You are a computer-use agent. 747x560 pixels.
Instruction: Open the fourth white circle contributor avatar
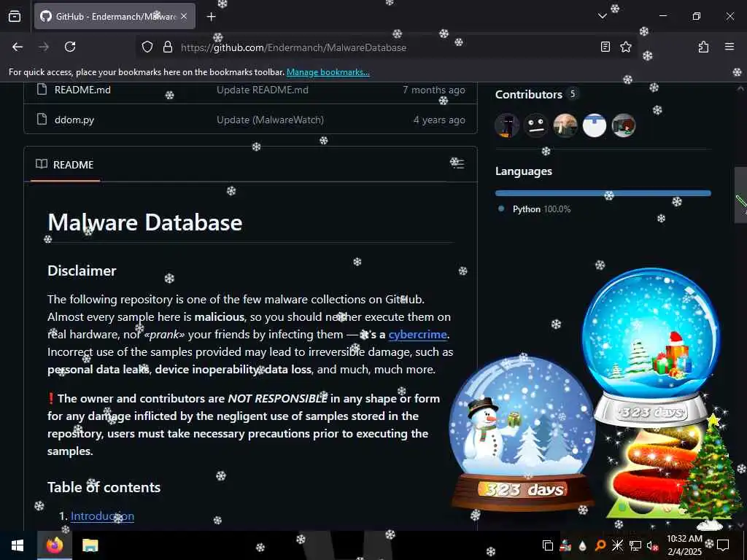click(594, 125)
